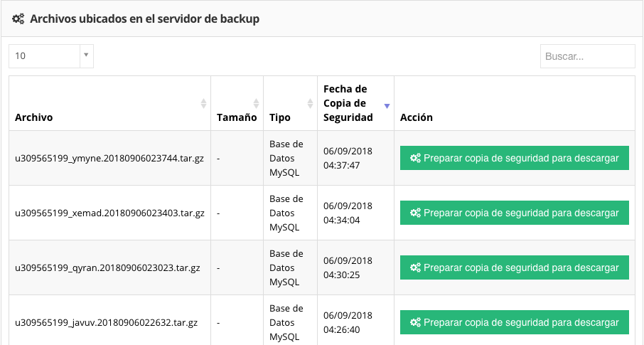Open the rows-per-page dropdown showing 10
The width and height of the screenshot is (644, 345).
[x=51, y=55]
